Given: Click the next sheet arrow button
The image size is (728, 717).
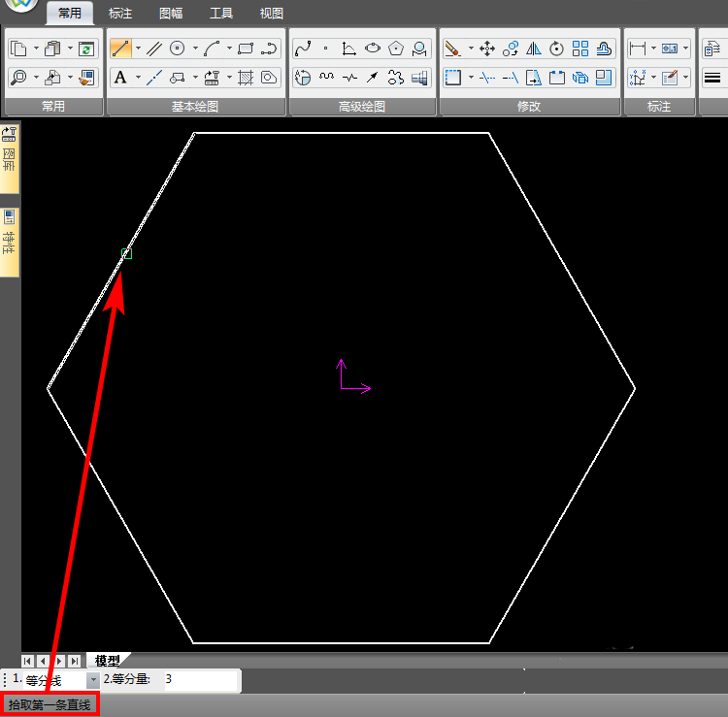Looking at the screenshot, I should click(x=59, y=661).
